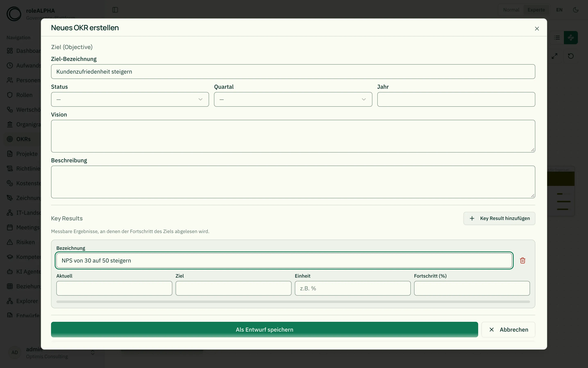Viewport: 588px width, 368px height.
Task: Focus the Einheit field
Action: [353, 288]
